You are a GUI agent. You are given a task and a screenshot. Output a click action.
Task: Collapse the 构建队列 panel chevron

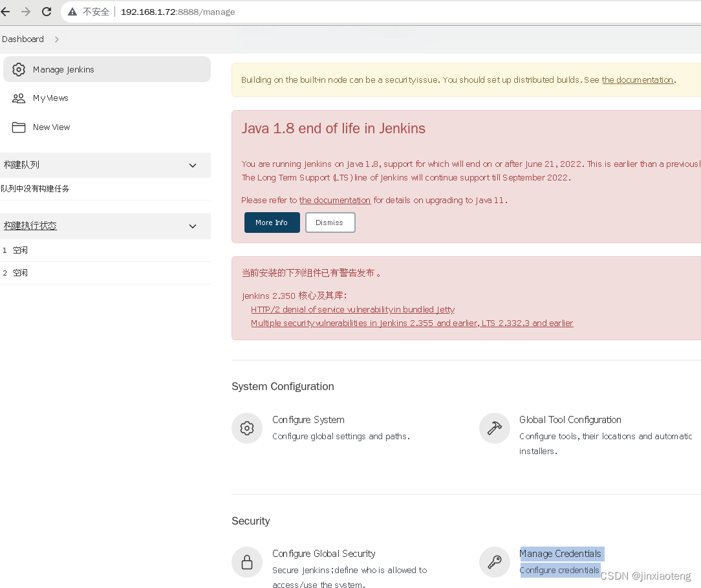193,166
